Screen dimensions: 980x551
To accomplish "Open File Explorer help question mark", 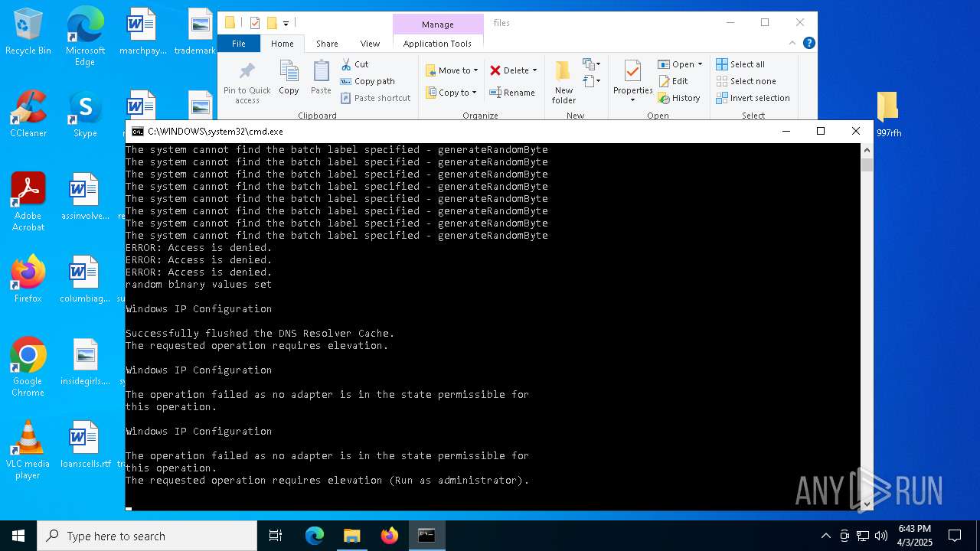I will 808,43.
